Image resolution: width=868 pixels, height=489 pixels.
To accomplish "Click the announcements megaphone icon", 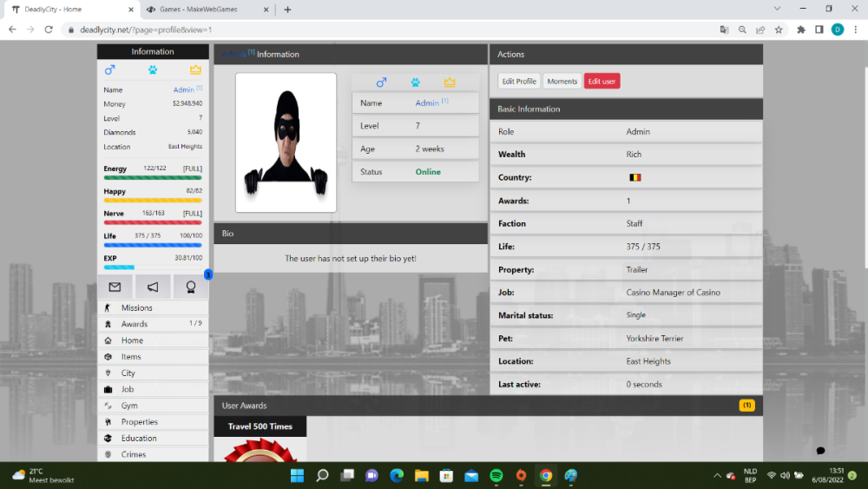I will (x=153, y=287).
